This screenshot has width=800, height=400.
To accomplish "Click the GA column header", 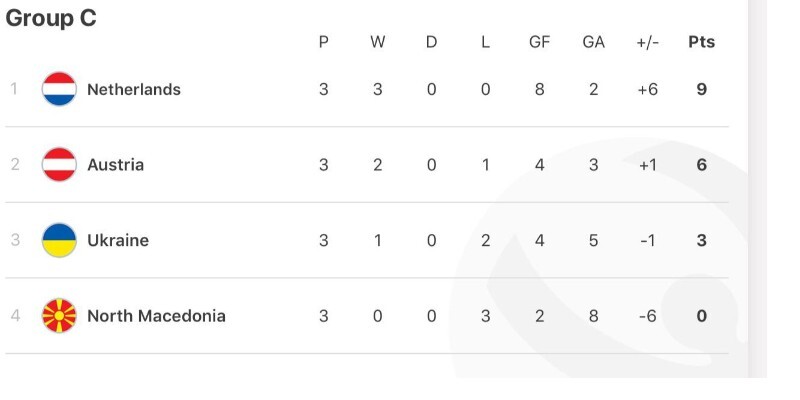I will click(593, 42).
